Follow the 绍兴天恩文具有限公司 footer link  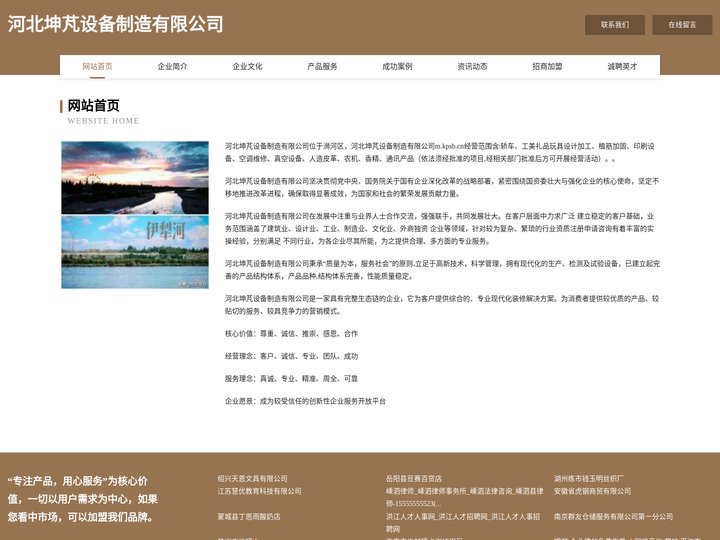pos(253,478)
